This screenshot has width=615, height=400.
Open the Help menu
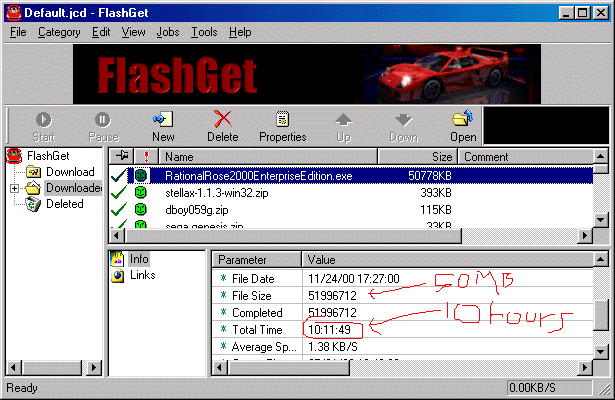click(240, 32)
